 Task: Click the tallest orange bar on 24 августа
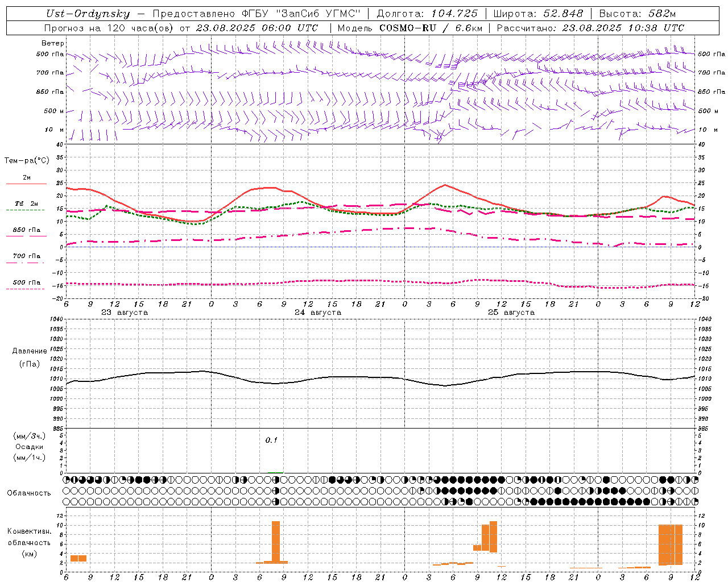point(276,542)
